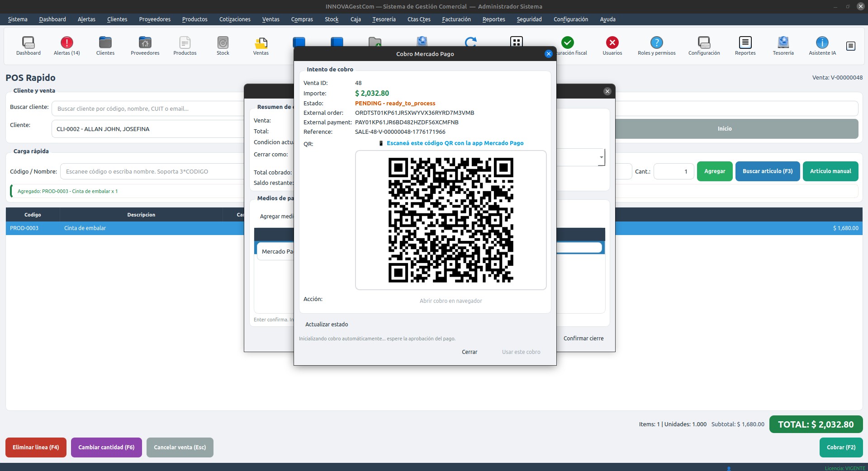868x471 pixels.
Task: Open Clientes from the toolbar
Action: 105,46
